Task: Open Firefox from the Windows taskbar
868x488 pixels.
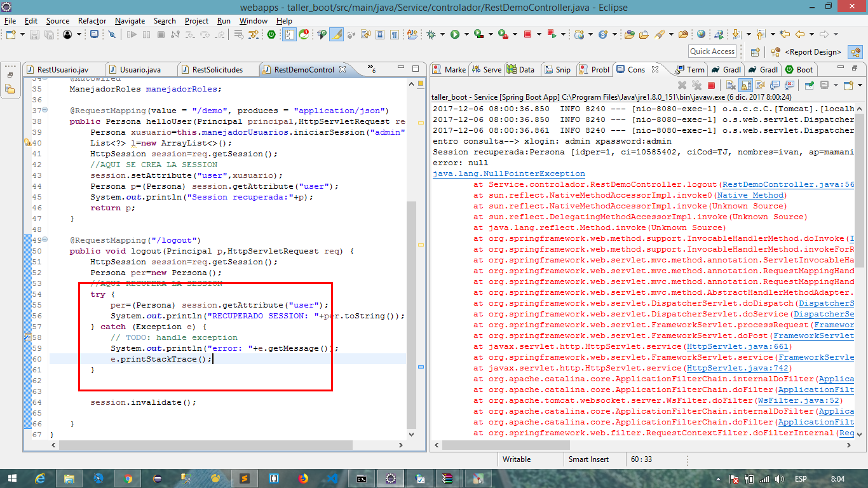Action: (302, 478)
